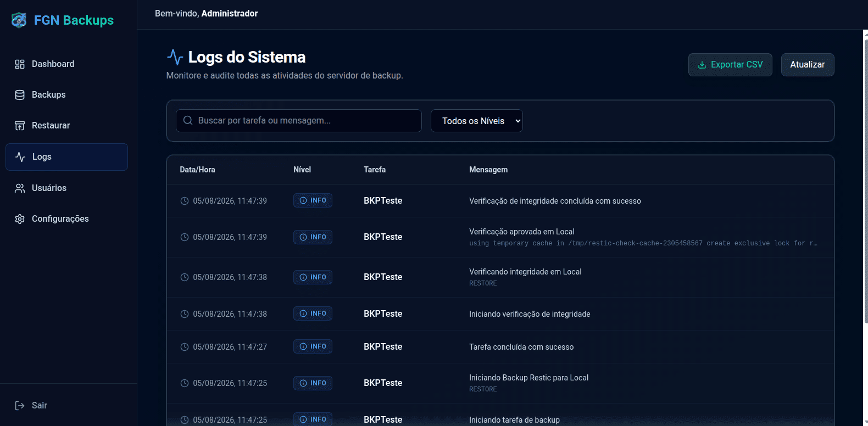The width and height of the screenshot is (868, 426).
Task: Open Configurações in the sidebar
Action: point(66,219)
